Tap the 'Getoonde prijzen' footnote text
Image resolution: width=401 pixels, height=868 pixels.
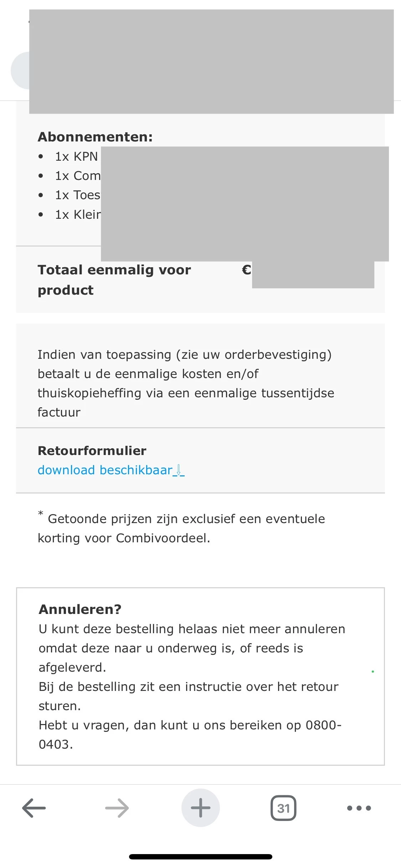pos(182,528)
